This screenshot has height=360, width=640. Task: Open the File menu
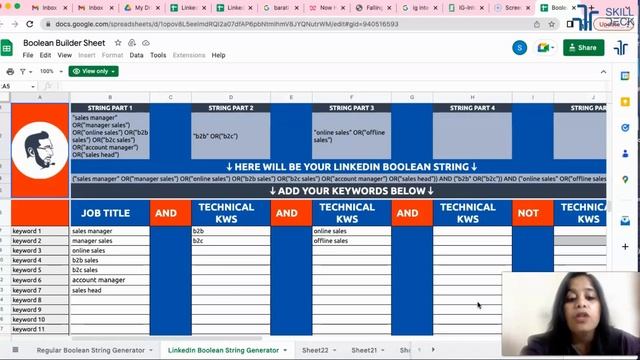point(28,55)
